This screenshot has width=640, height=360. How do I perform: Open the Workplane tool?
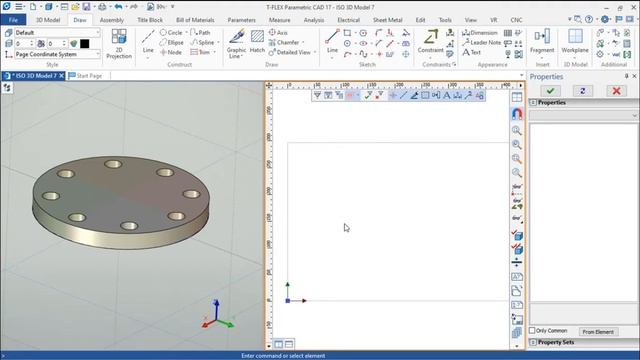[x=575, y=41]
